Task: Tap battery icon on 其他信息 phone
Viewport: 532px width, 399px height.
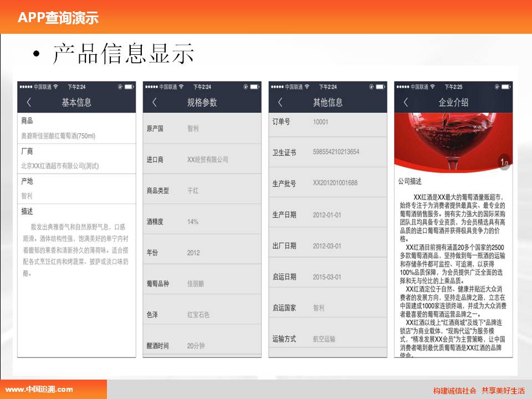Action: 380,87
